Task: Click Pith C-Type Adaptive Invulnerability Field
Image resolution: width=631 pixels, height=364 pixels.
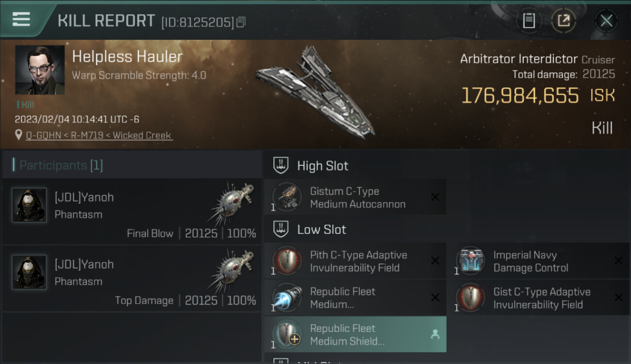Action: click(355, 261)
